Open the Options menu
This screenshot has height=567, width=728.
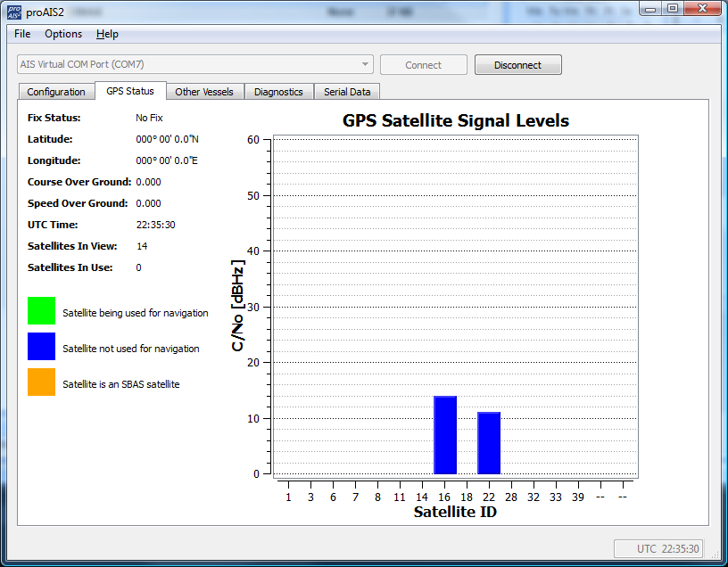pos(62,34)
